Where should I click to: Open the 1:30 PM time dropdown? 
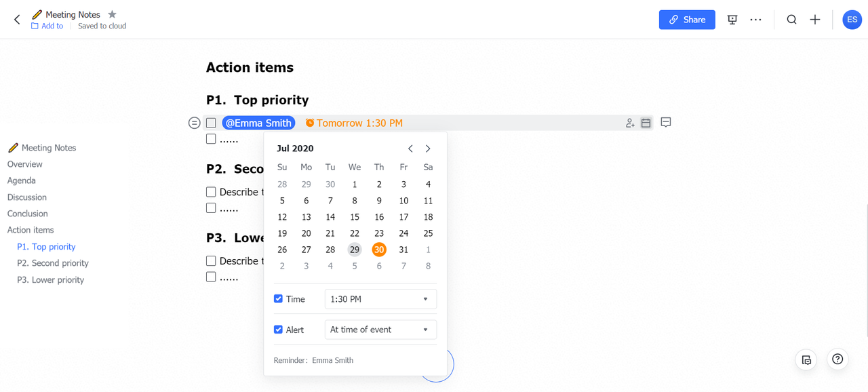380,299
